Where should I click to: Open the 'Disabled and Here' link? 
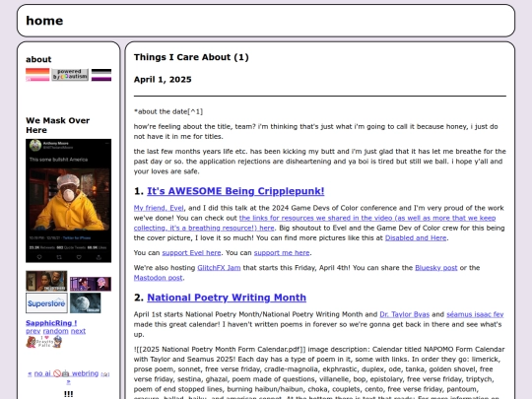point(416,237)
